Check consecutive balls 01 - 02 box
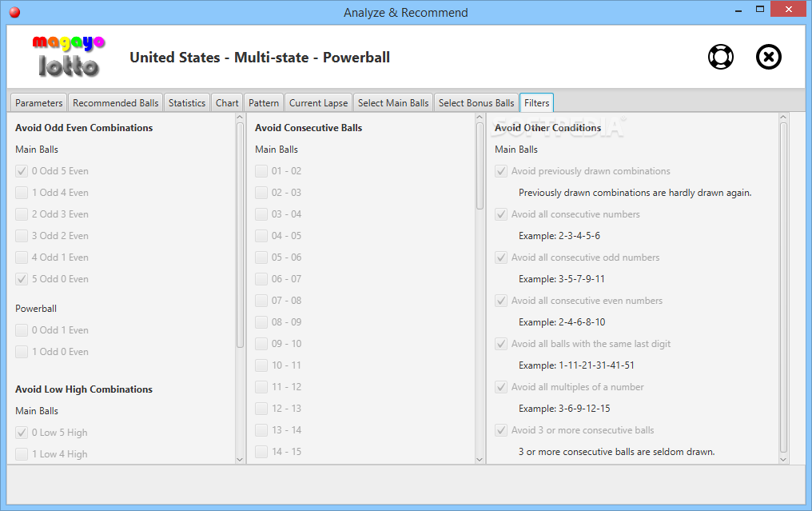This screenshot has width=812, height=511. point(261,171)
